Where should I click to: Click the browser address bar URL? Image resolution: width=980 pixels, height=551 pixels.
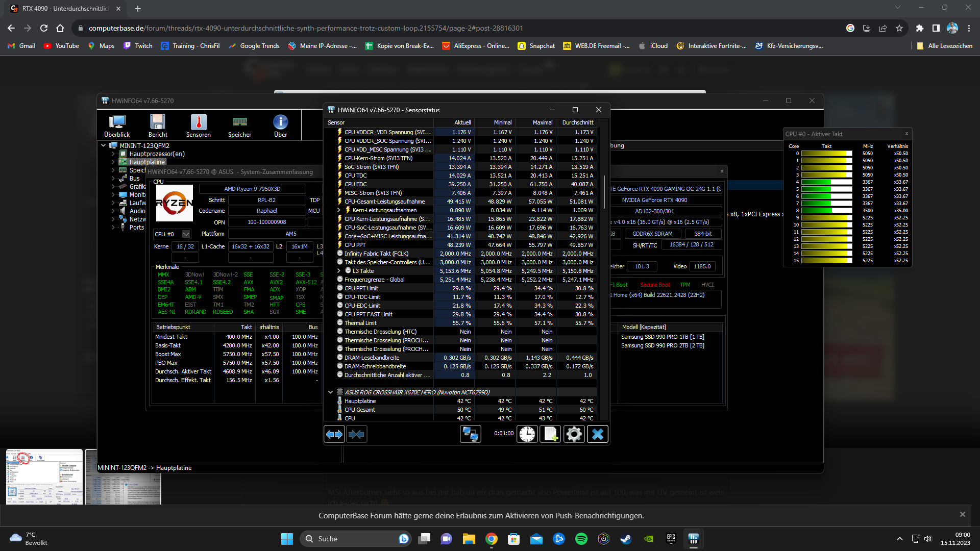pos(305,28)
